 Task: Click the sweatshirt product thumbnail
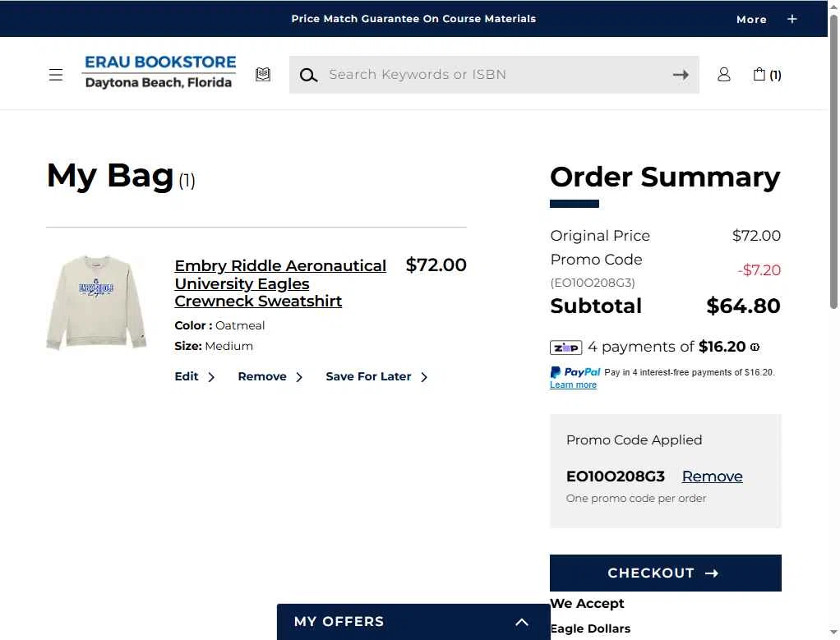point(96,302)
